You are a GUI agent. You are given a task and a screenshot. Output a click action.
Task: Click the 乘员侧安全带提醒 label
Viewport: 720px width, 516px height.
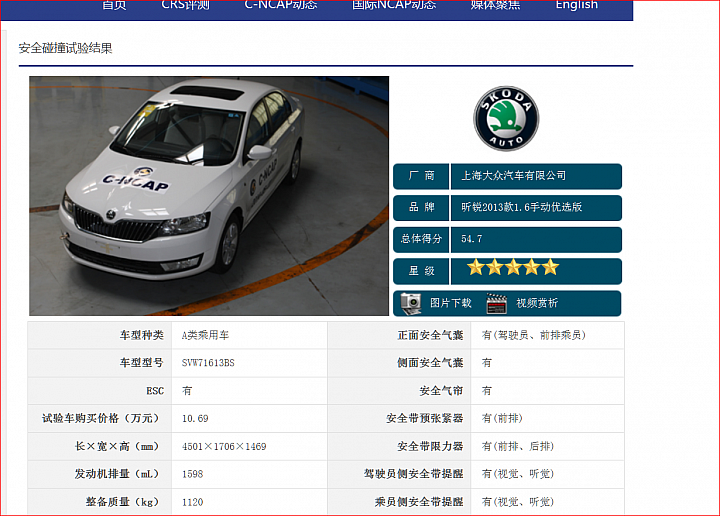click(419, 502)
